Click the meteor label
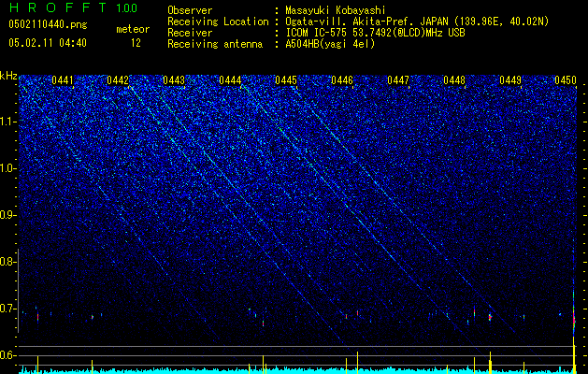 pos(133,29)
